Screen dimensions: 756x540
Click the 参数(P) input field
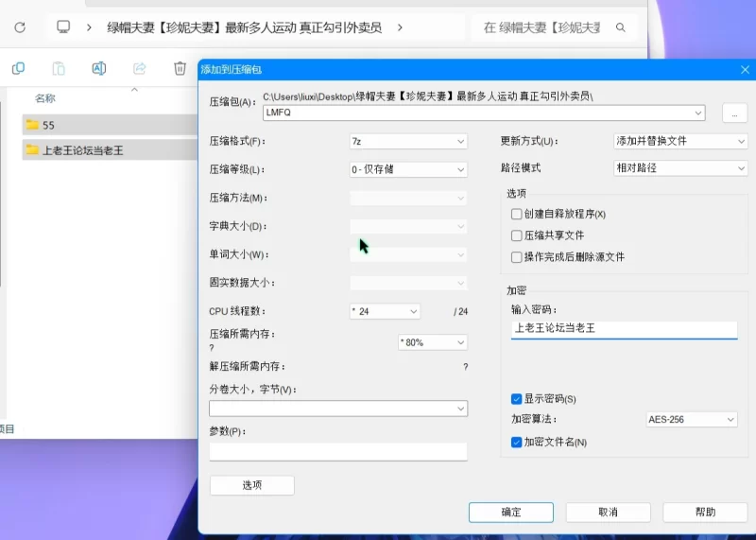pyautogui.click(x=338, y=452)
